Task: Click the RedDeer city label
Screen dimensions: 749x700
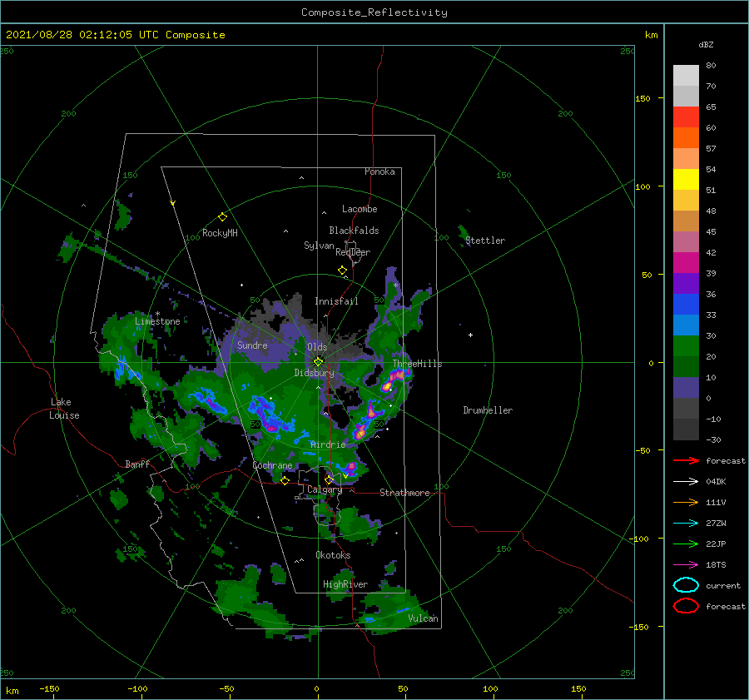Action: 353,252
